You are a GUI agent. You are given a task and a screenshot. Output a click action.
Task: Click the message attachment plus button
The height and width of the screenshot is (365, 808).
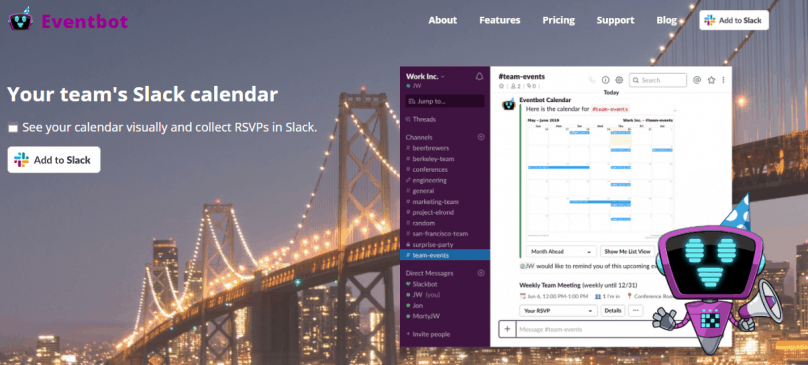click(507, 329)
